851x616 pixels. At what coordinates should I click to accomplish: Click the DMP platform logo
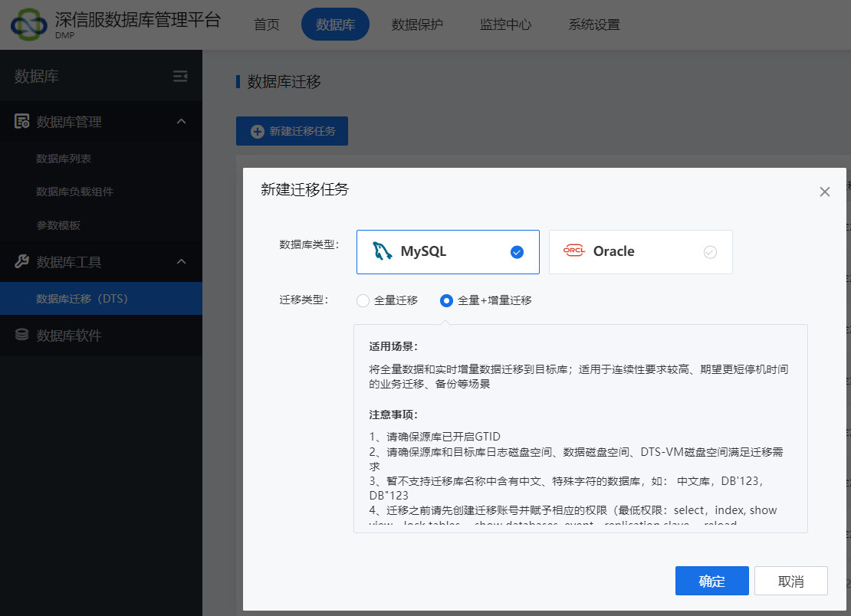coord(28,23)
